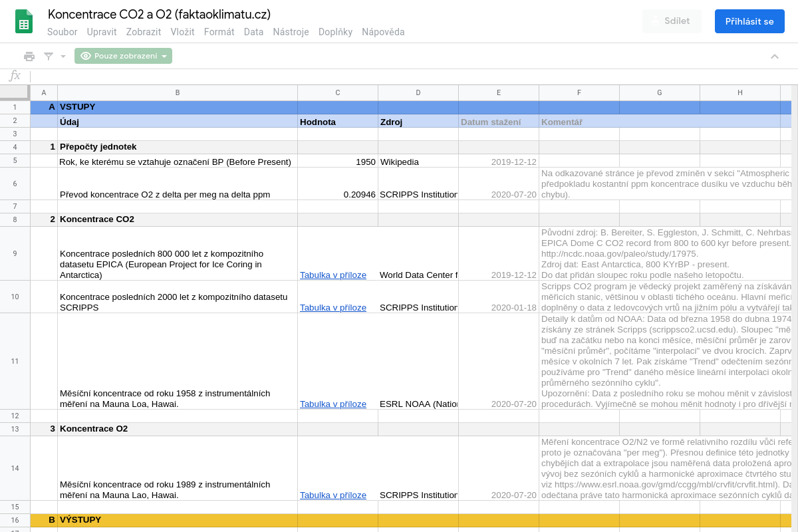Select the 'Datum stažení' header cell
This screenshot has height=532, width=798.
(499, 121)
